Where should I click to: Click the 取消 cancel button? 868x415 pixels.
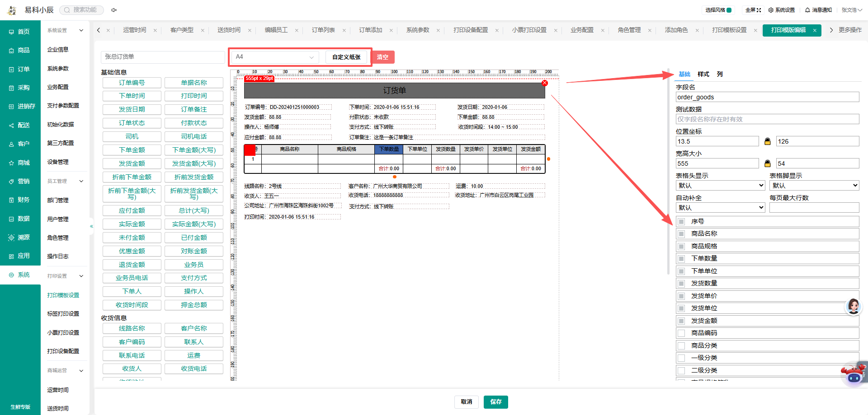[x=467, y=402]
